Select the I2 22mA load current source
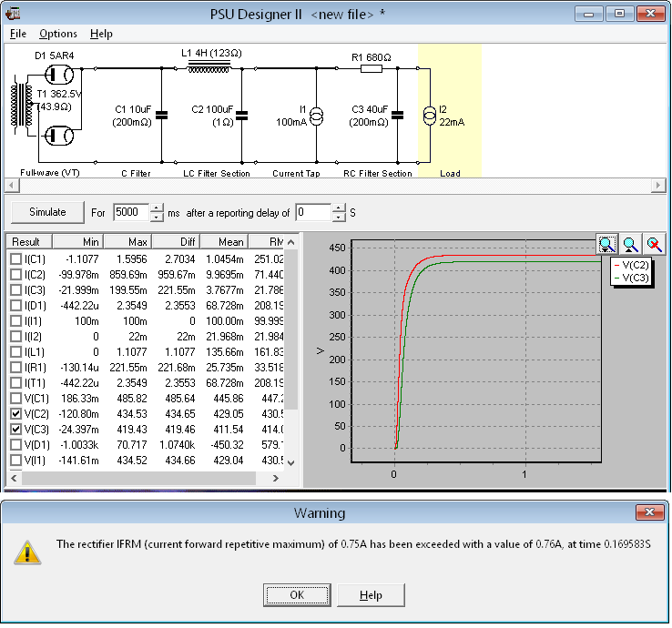The height and width of the screenshot is (628, 672). point(430,116)
